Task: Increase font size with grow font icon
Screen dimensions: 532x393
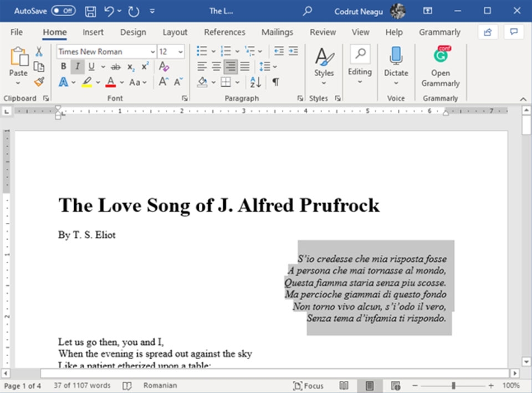Action: 163,82
